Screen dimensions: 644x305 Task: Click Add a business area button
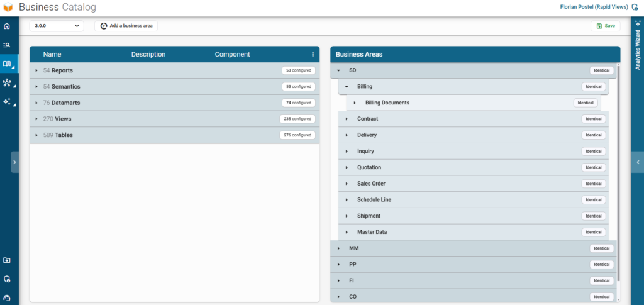126,26
